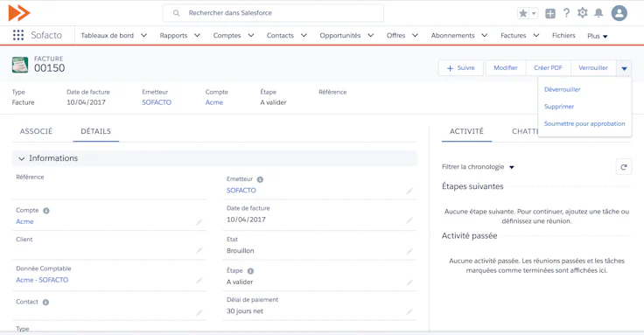Open Opportunités chevron menu
644x335 pixels.
[370, 35]
